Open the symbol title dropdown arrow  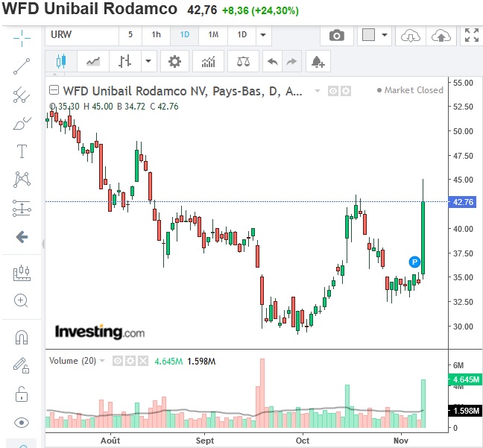coord(318,91)
